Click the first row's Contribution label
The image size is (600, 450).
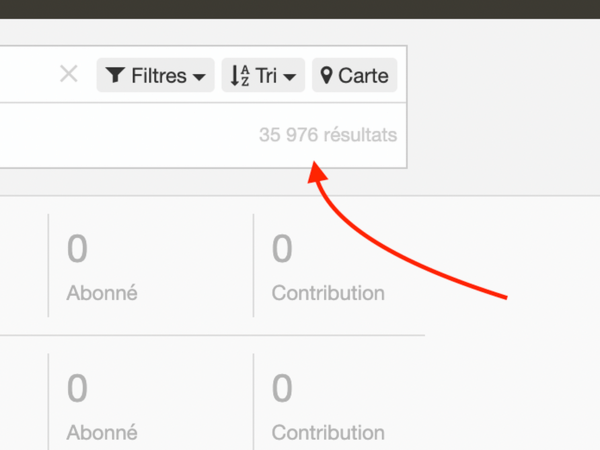(328, 294)
